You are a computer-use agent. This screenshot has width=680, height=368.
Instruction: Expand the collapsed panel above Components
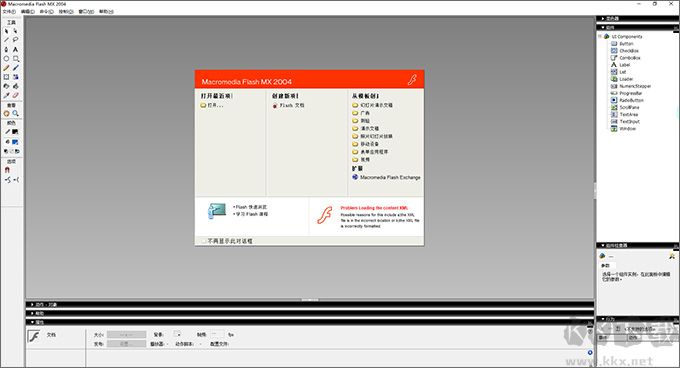point(603,19)
